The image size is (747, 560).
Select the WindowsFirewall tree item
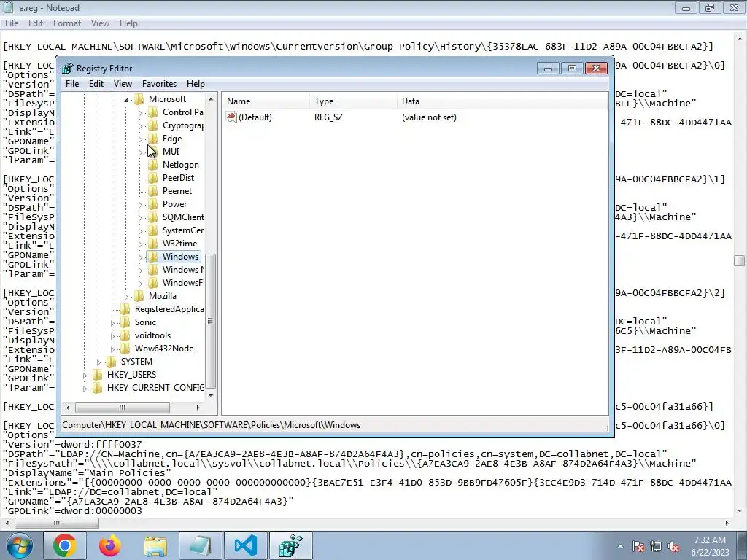tap(183, 283)
